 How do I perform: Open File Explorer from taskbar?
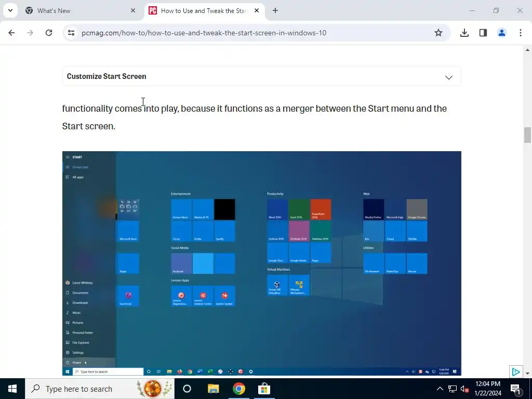click(214, 389)
